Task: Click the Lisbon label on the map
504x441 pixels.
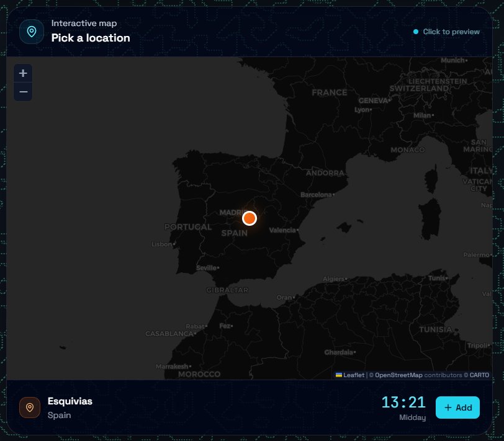Action: 163,244
